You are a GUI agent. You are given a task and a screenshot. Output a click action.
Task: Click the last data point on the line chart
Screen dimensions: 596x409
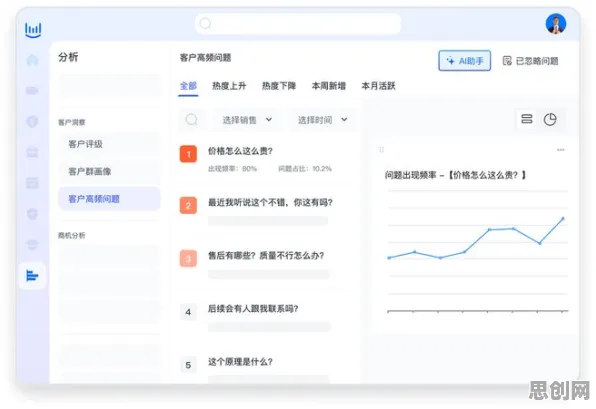tap(563, 219)
